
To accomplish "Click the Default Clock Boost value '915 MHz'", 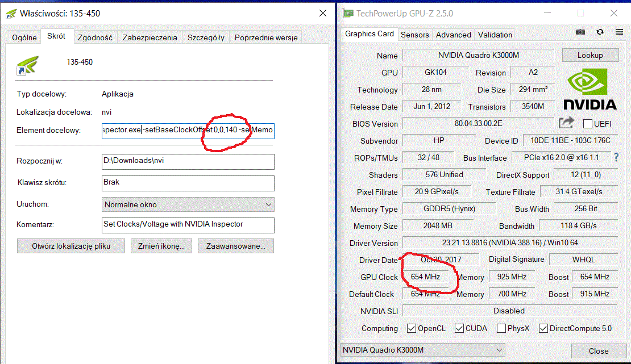I will (595, 294).
